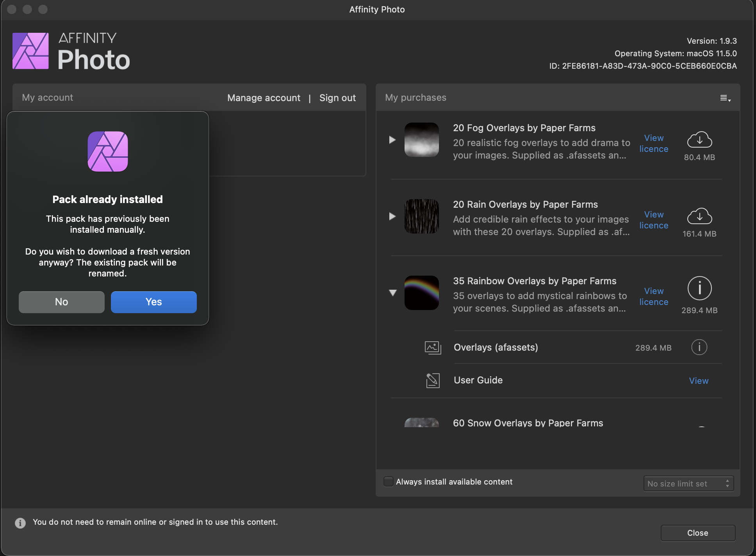Image resolution: width=756 pixels, height=556 pixels.
Task: Click the 20 Fog Overlays by Paper Farms title
Action: (x=524, y=128)
